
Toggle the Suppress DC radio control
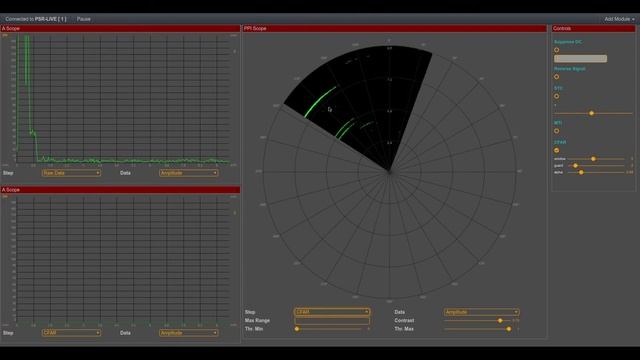tap(556, 50)
